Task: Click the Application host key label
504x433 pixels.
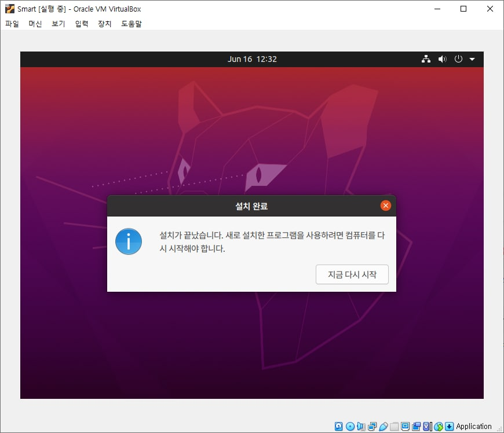Action: (x=473, y=426)
